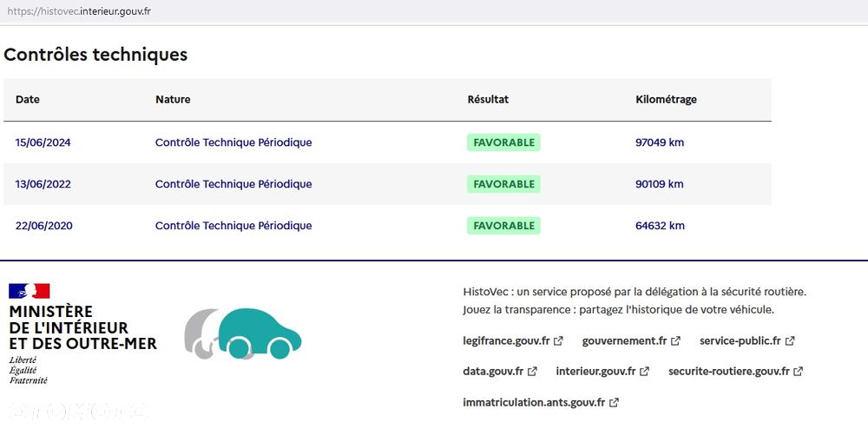Click the Liberté Égalité Fraternité motto
Screen dimensions: 868x429
[x=29, y=370]
